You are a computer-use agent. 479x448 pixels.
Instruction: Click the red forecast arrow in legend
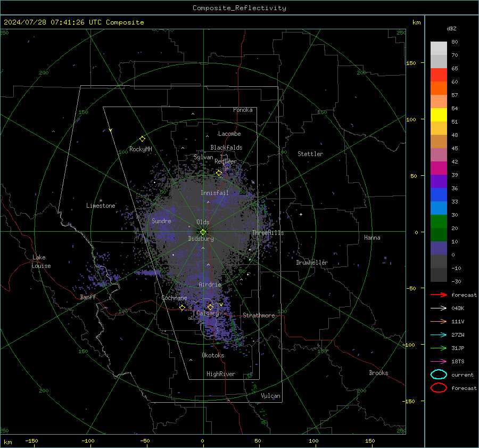pyautogui.click(x=439, y=295)
